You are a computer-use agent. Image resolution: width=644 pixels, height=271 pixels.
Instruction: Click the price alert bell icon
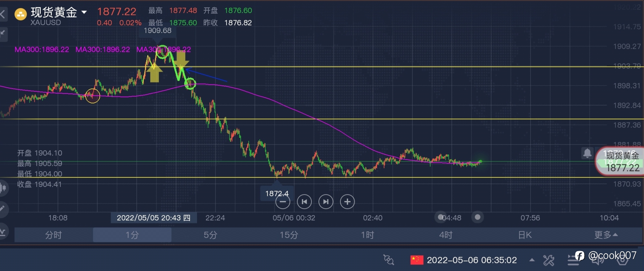[x=587, y=153]
